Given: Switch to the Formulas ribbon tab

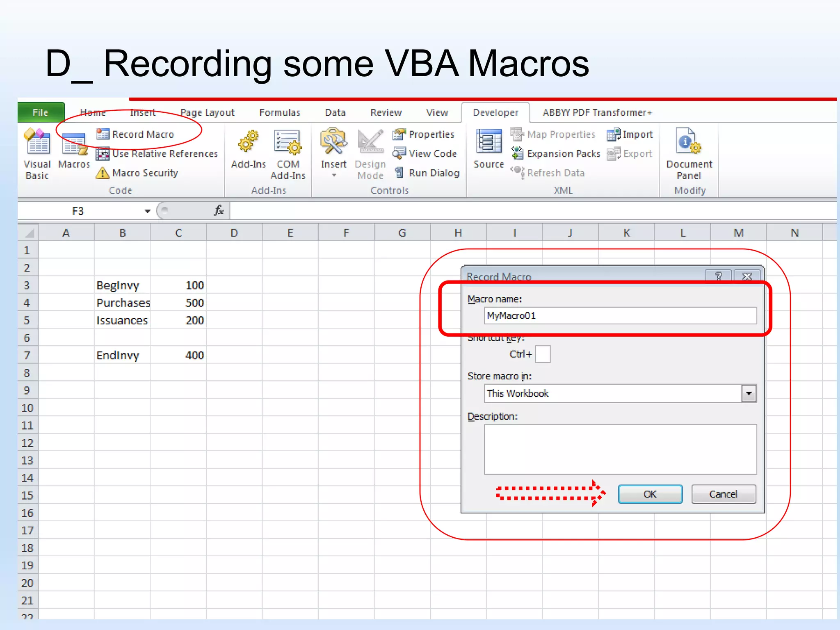Looking at the screenshot, I should [x=279, y=113].
